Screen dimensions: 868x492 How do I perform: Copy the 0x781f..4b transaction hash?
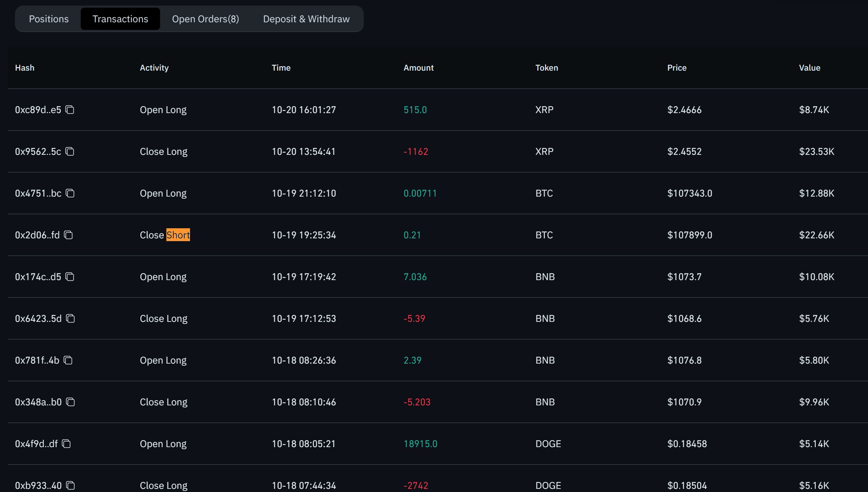(68, 360)
